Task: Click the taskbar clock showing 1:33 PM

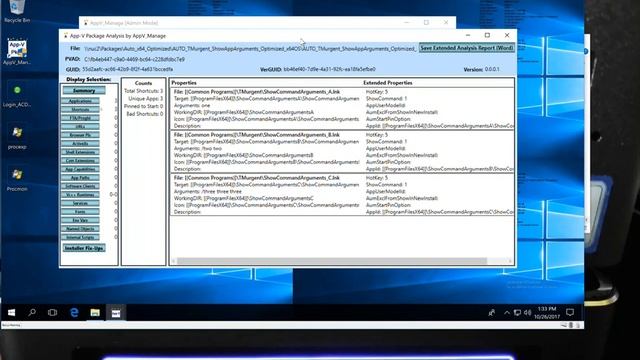Action: click(x=547, y=313)
